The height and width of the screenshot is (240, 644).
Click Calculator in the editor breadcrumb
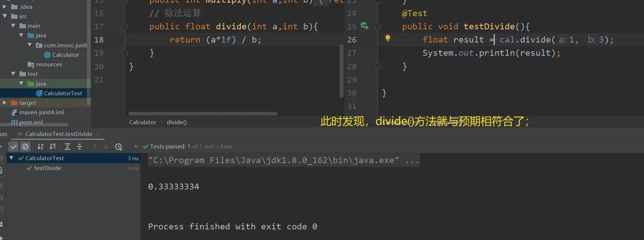coord(143,122)
